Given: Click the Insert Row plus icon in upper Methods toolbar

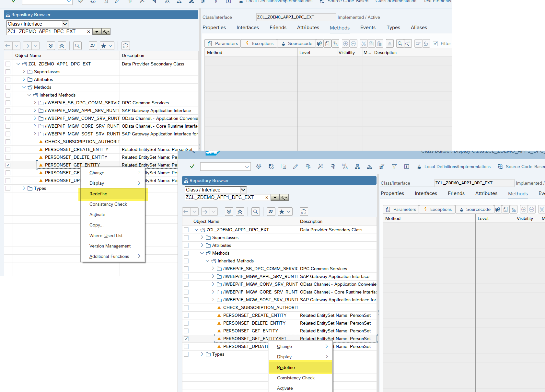Looking at the screenshot, I should (x=345, y=43).
